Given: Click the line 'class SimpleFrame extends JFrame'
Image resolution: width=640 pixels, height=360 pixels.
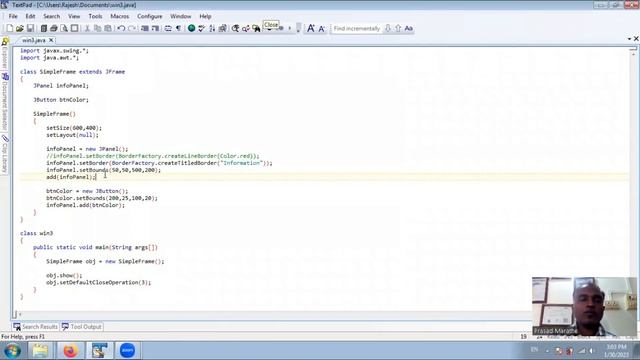Looking at the screenshot, I should [72, 72].
